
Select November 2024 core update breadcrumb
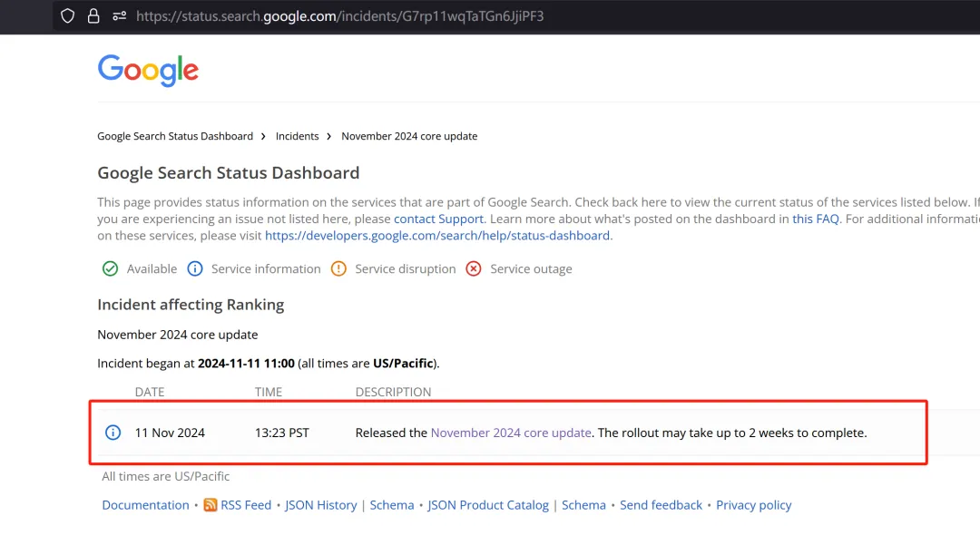pyautogui.click(x=409, y=136)
